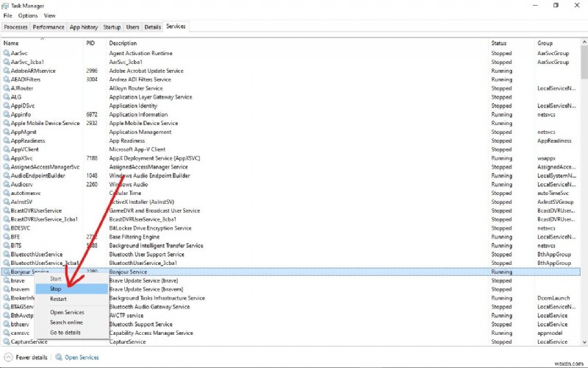Image resolution: width=588 pixels, height=368 pixels.
Task: Select the BFE service name
Action: (x=15, y=236)
